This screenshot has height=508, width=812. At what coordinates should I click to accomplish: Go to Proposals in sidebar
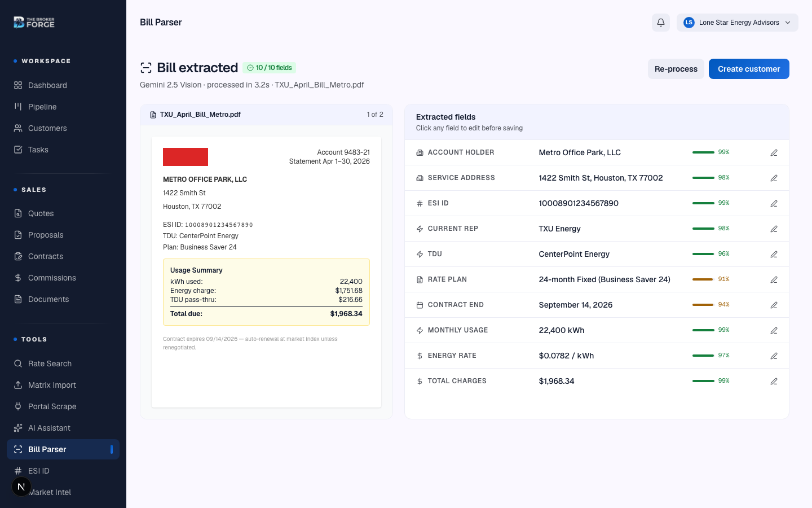[x=63, y=235]
